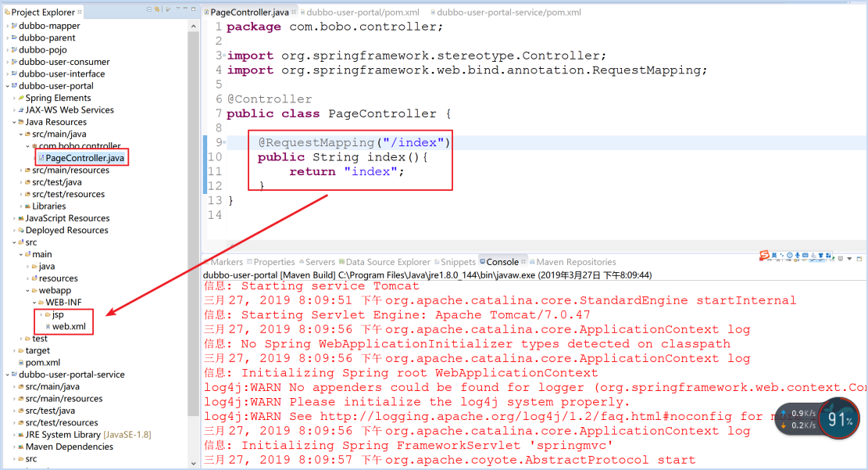Select JRE System Library icon
Image resolution: width=868 pixels, height=470 pixels.
coord(21,435)
